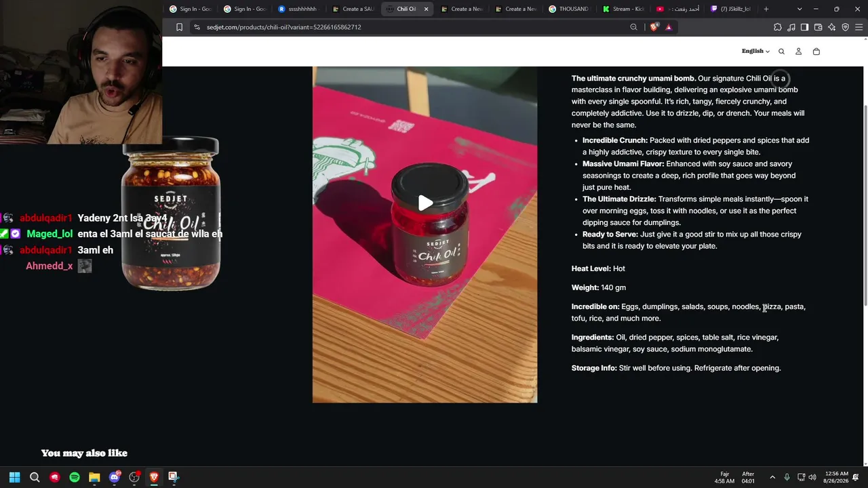
Task: Click the 'Incredible Crunch:' bullet heading
Action: pos(615,140)
